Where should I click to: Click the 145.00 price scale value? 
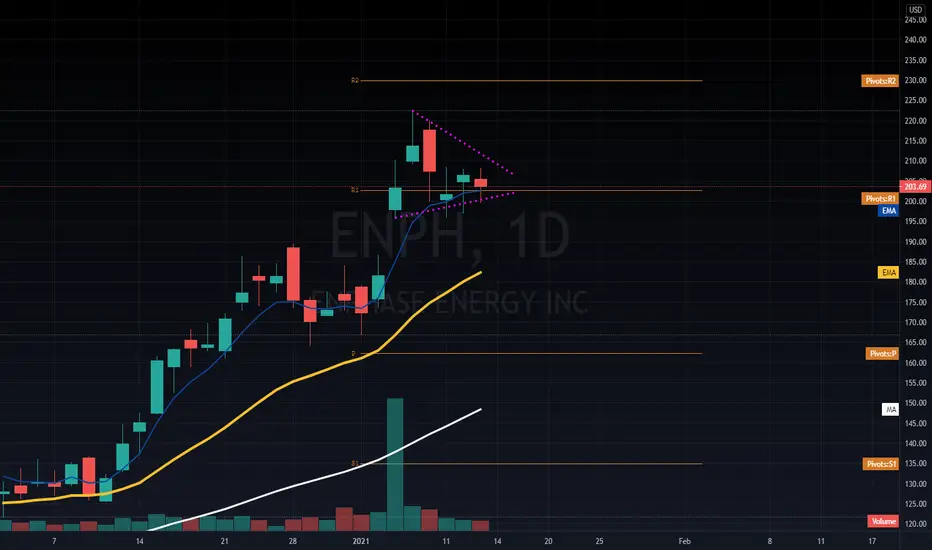[x=915, y=423]
